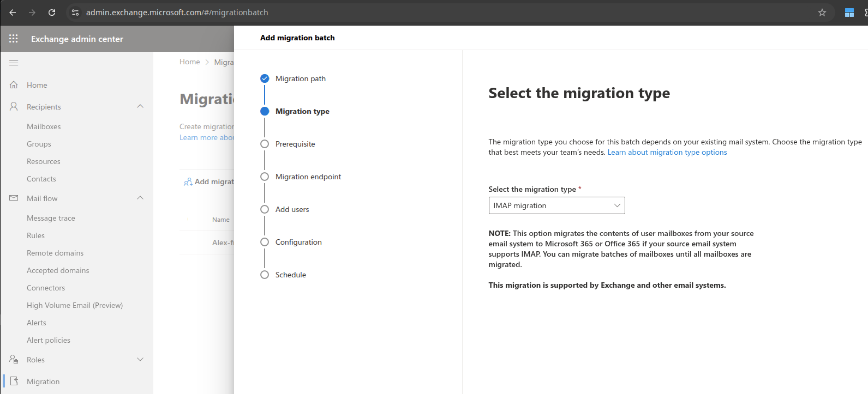This screenshot has width=868, height=394.
Task: Select Migration endpoint step label
Action: [x=308, y=177]
